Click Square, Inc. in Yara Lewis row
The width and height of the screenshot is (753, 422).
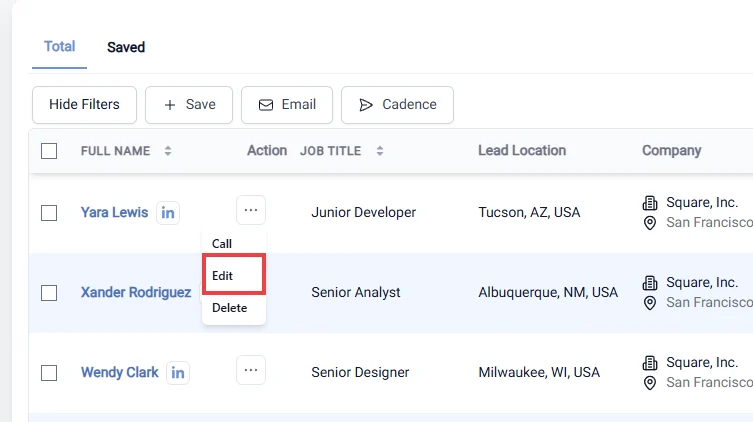coord(702,203)
